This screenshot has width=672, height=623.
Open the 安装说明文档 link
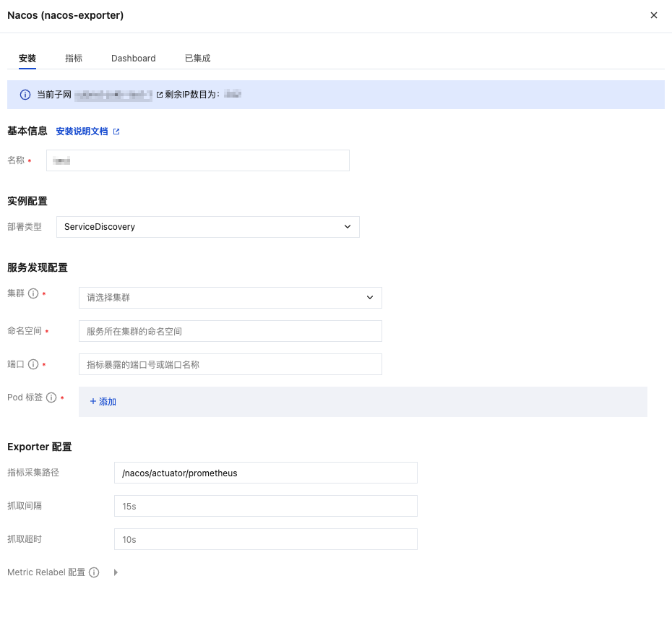tap(82, 132)
